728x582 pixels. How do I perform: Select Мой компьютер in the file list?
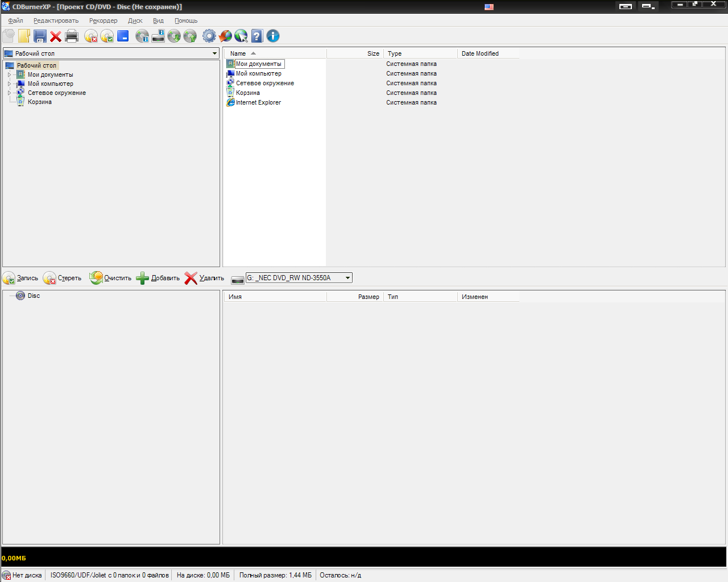click(x=259, y=73)
